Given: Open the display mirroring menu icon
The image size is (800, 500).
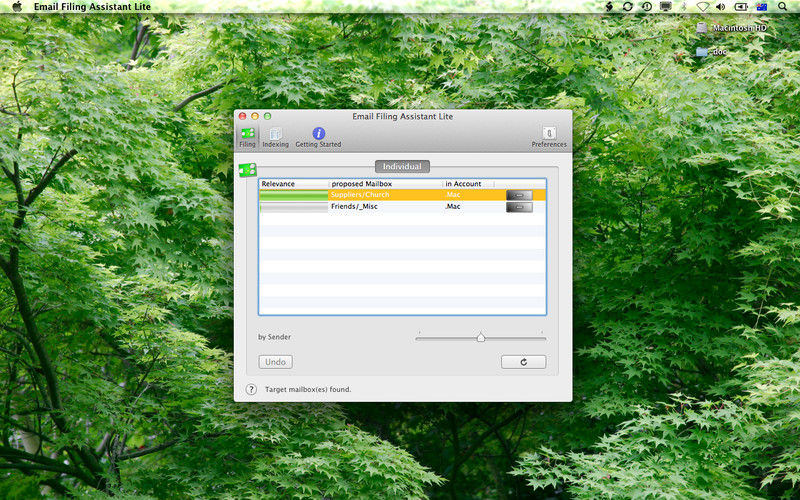Looking at the screenshot, I should pos(665,7).
